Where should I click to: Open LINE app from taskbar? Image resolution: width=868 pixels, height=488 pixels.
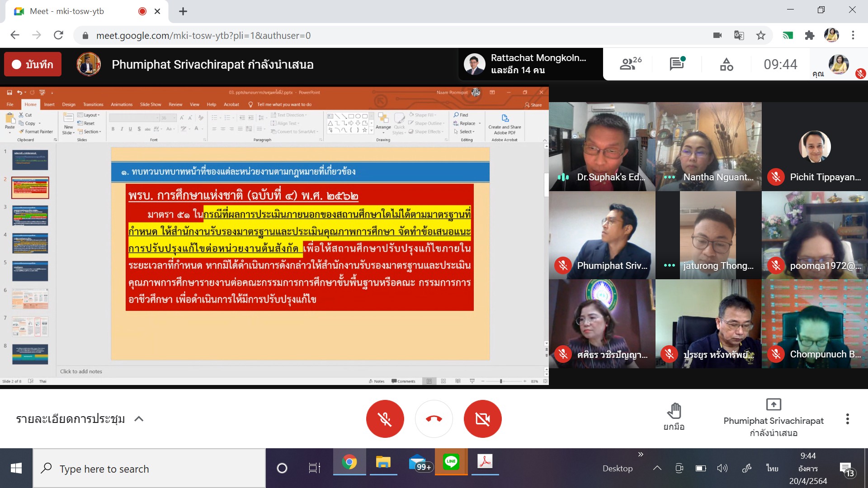(451, 462)
